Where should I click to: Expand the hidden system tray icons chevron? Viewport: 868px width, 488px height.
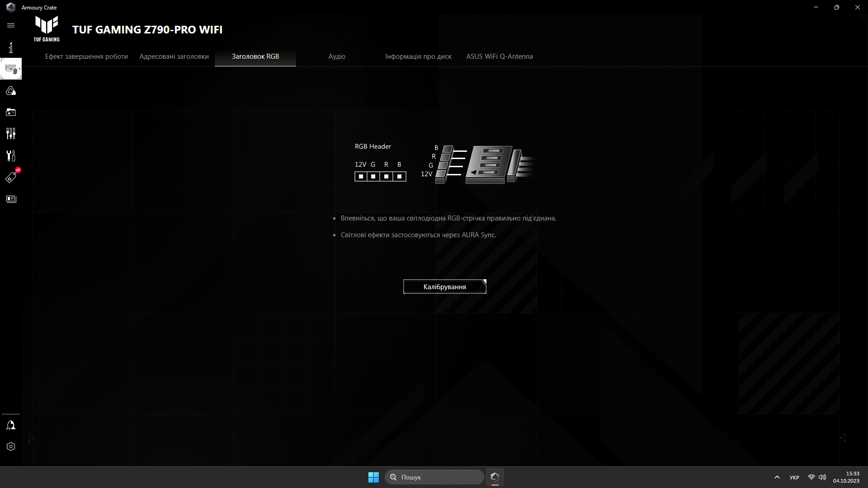point(777,477)
